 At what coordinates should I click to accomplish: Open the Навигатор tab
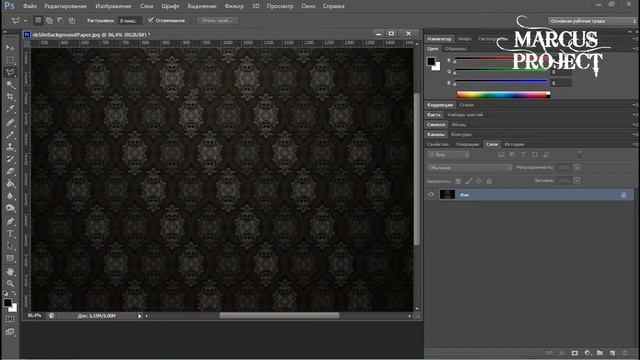point(439,39)
